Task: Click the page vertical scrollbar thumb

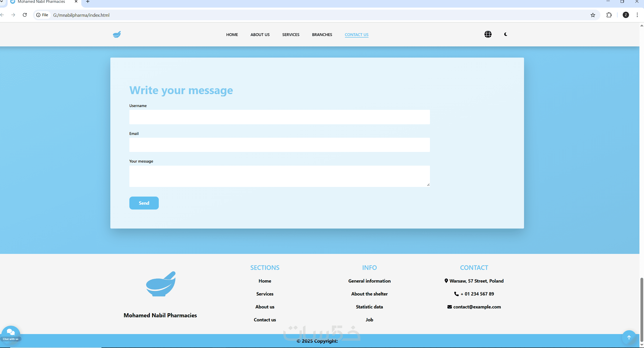Action: tap(641, 309)
